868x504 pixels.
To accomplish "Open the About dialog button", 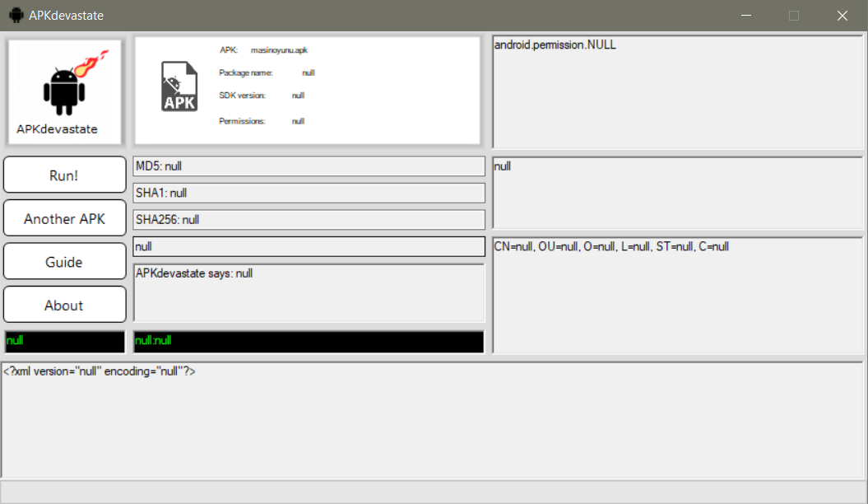I will 64,305.
